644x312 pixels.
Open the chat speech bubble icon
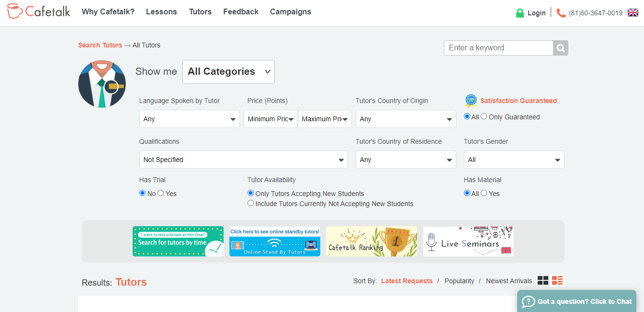point(528,301)
